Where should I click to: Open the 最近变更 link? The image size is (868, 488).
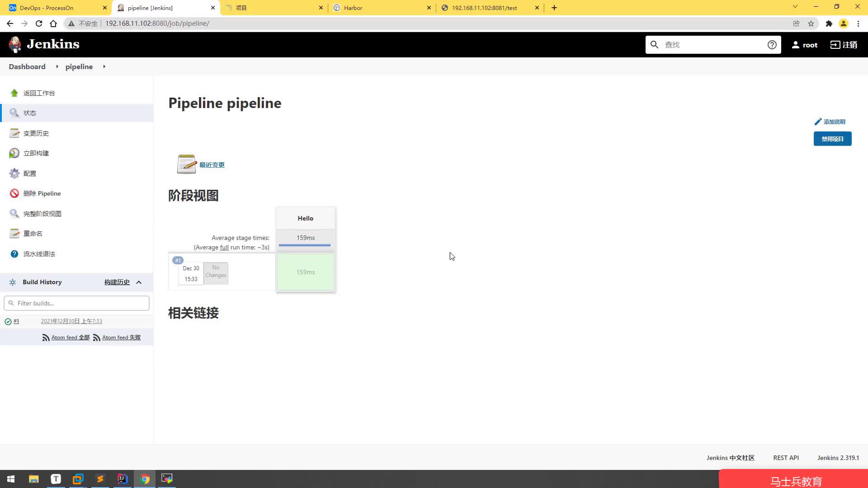coord(212,165)
